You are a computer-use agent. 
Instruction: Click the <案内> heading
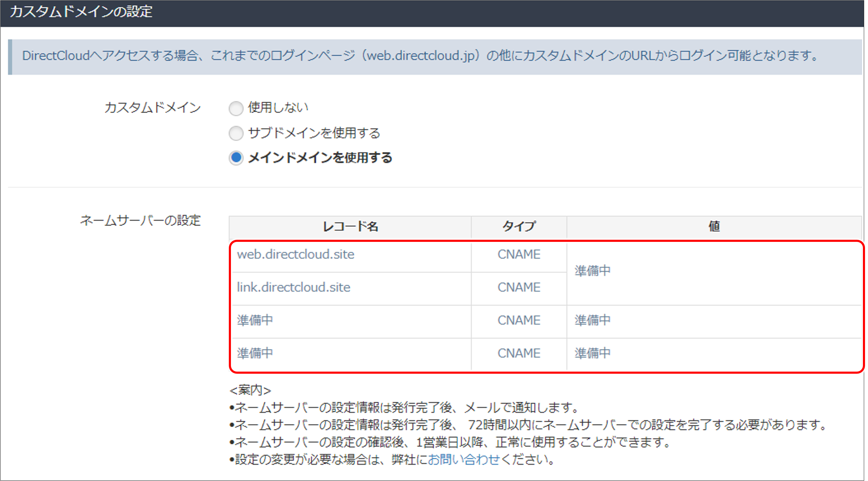coord(250,390)
